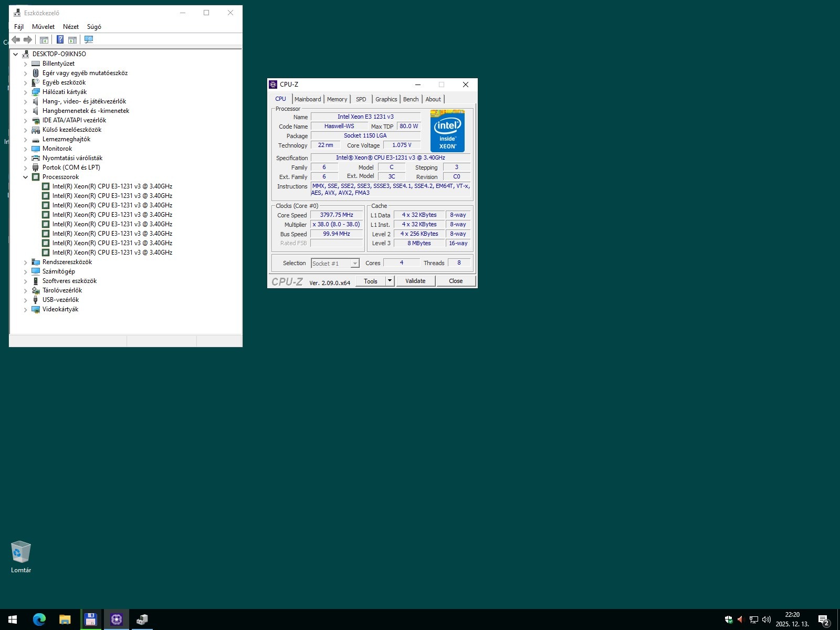The image size is (840, 630).
Task: Open the Windows Start menu
Action: pos(13,619)
